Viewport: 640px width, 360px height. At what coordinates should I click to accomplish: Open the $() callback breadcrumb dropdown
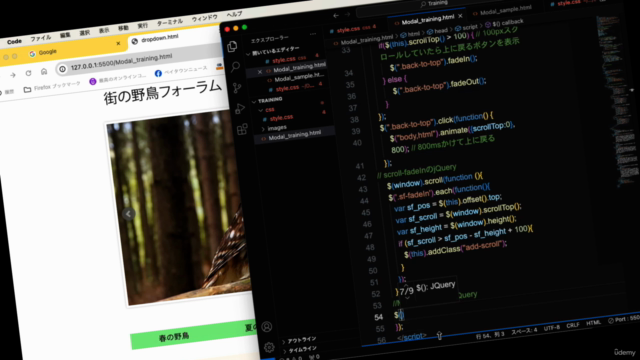pos(504,23)
